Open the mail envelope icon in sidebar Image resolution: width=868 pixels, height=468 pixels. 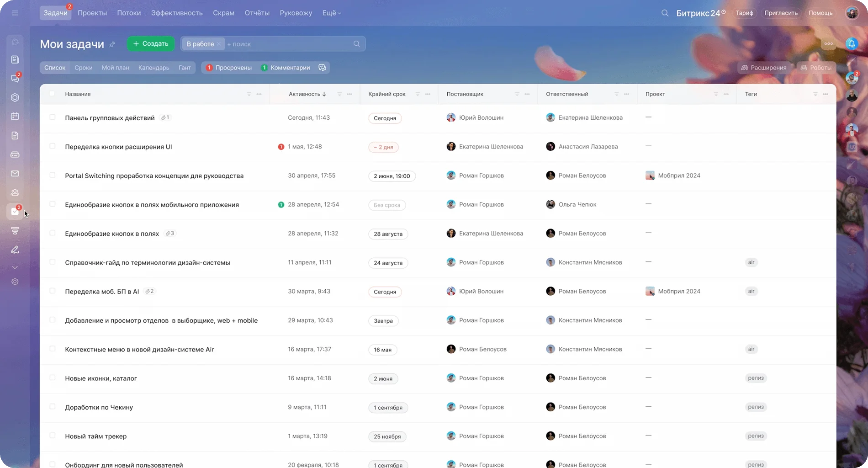point(15,174)
